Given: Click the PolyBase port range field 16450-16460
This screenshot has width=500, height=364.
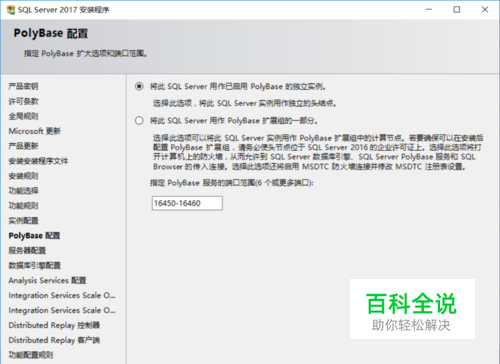Looking at the screenshot, I should point(187,203).
